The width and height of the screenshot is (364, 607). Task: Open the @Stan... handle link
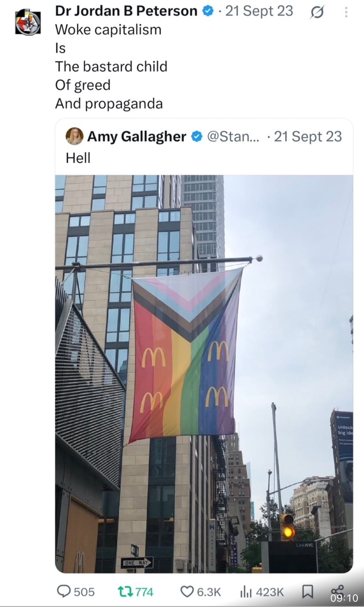(234, 137)
